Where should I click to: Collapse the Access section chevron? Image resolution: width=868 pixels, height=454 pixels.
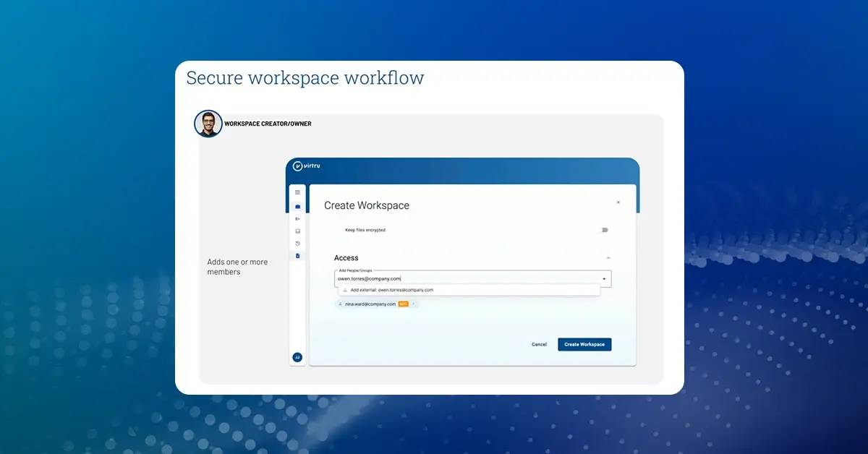coord(608,258)
